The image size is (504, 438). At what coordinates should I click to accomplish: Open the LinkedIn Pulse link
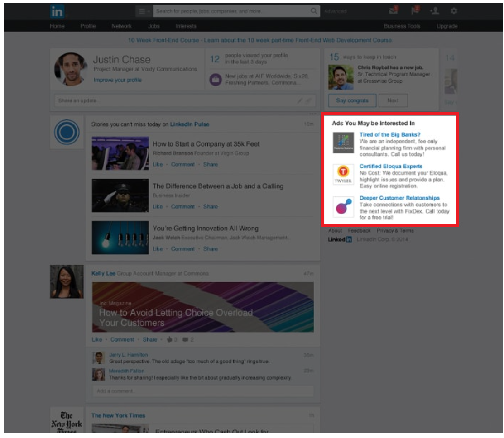coord(189,124)
